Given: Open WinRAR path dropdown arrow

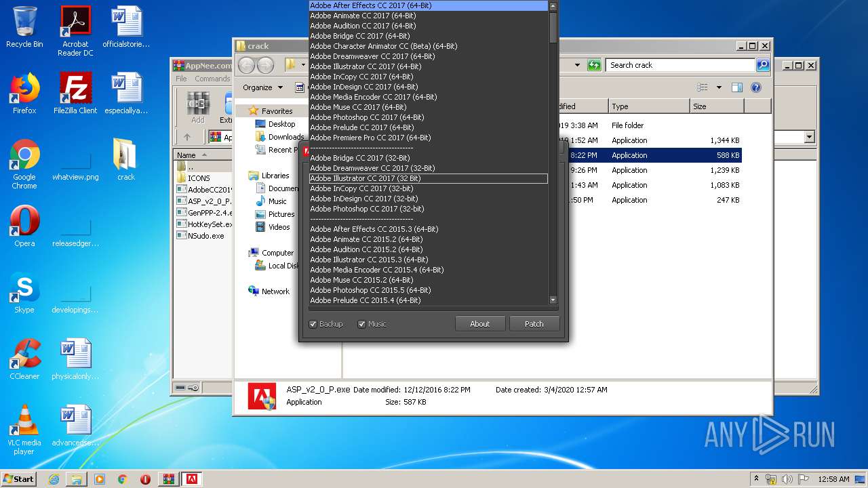Looking at the screenshot, I should pyautogui.click(x=809, y=137).
